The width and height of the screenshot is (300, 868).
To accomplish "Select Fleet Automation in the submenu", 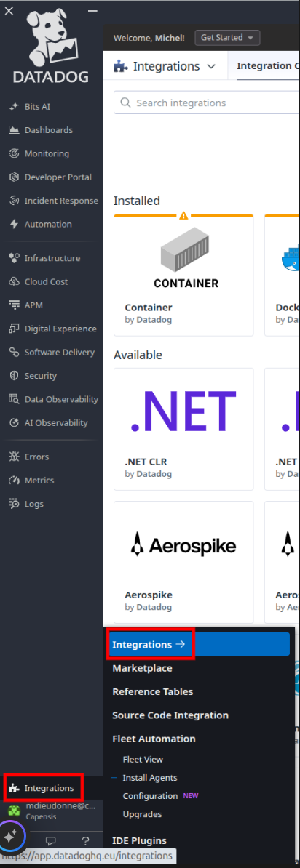I will point(154,739).
